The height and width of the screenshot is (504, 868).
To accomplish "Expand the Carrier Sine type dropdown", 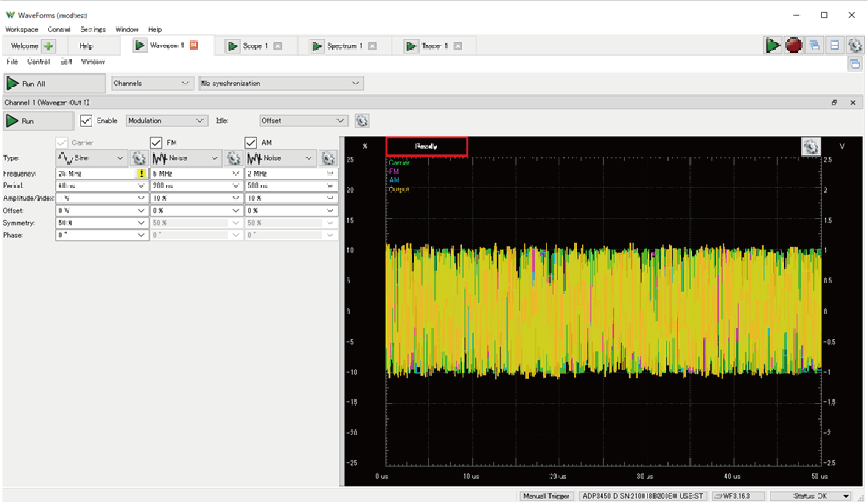I will [92, 158].
